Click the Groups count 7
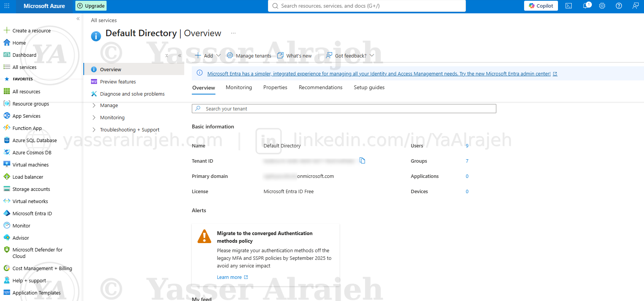 click(x=467, y=161)
